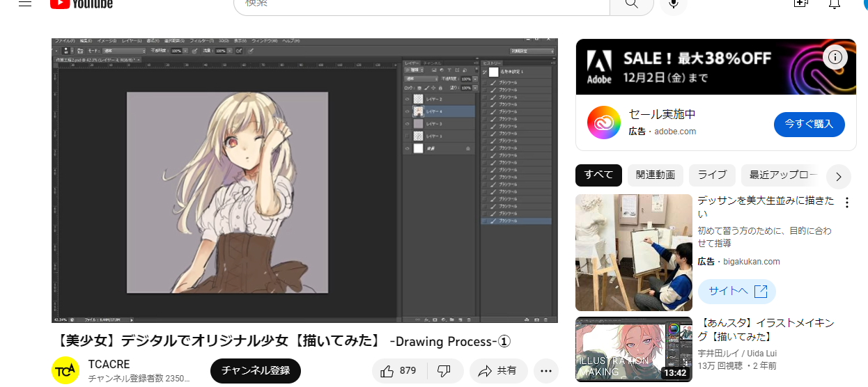Open the デッサン drawing class ad thumbnail
This screenshot has width=868, height=387.
(x=634, y=253)
